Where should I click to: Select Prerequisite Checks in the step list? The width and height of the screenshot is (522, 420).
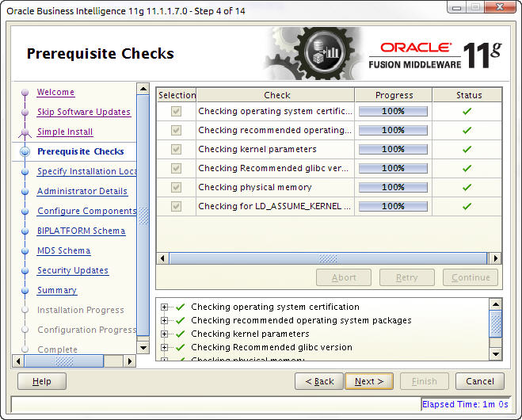click(x=81, y=151)
